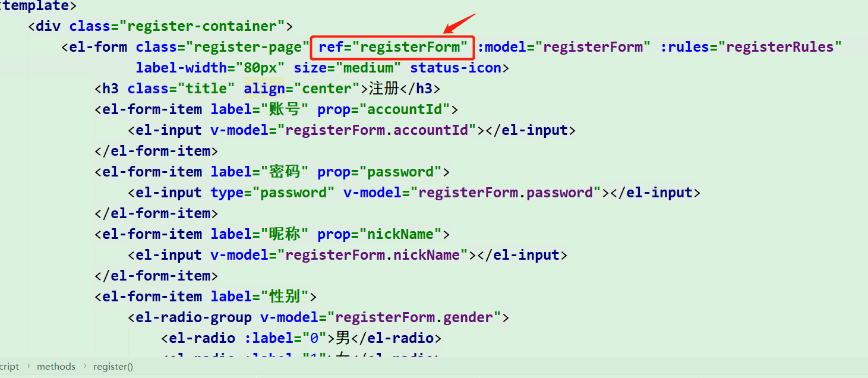Click the label="密码" attribute

coord(260,172)
